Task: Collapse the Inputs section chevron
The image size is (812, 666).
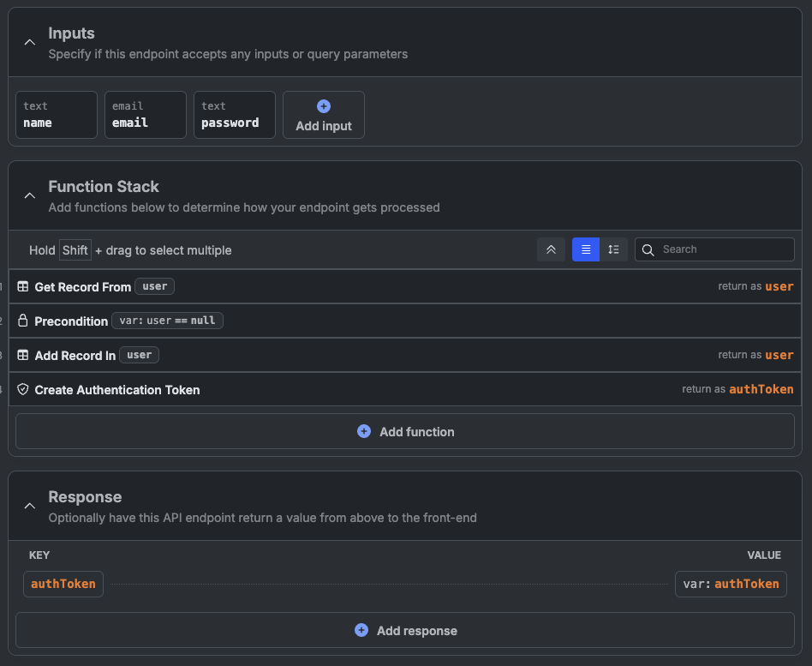Action: point(30,42)
